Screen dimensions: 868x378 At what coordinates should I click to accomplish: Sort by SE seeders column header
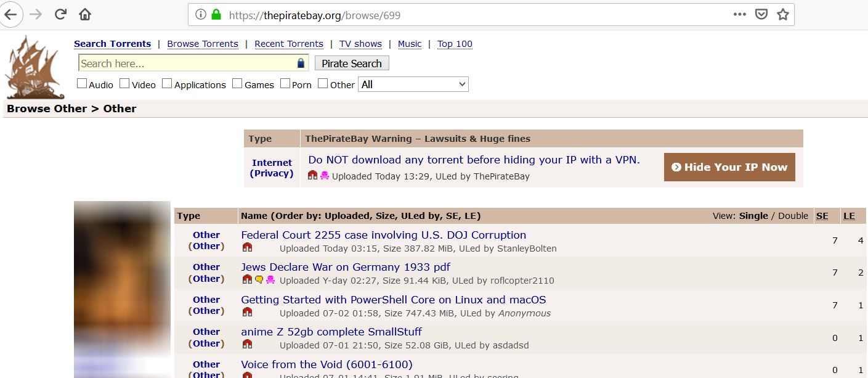pyautogui.click(x=822, y=216)
